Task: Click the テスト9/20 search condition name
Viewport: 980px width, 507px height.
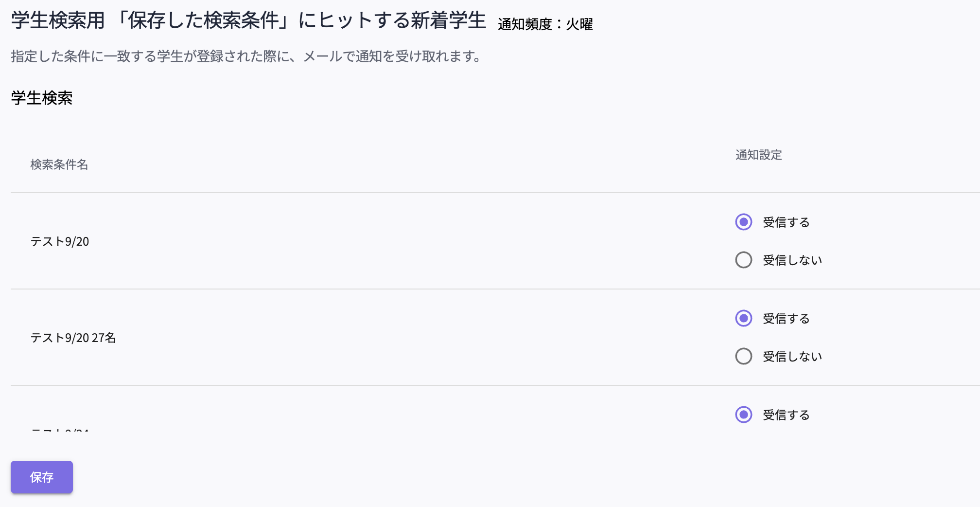Action: [x=61, y=241]
